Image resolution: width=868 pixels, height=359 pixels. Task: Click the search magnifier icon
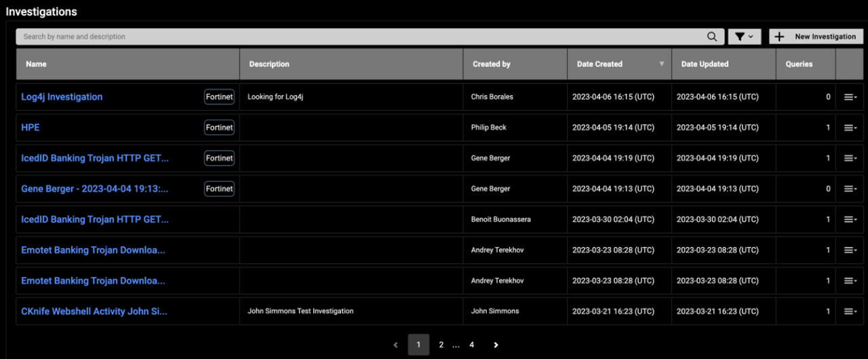[x=711, y=37]
